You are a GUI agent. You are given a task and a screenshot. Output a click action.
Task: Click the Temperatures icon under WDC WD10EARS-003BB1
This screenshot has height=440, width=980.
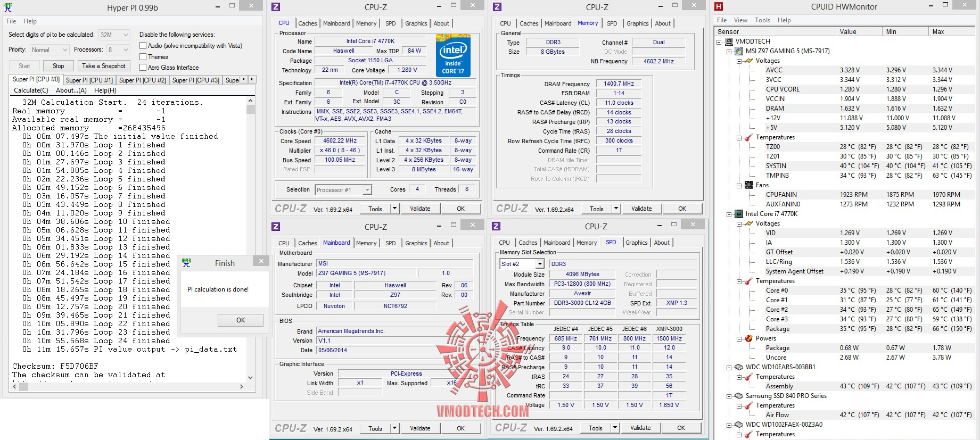click(749, 377)
